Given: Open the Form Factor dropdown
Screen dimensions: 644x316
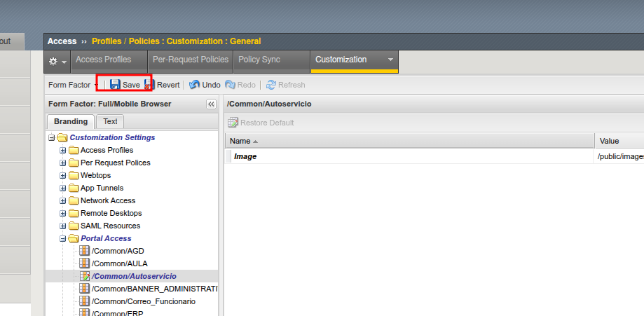Looking at the screenshot, I should pos(73,85).
